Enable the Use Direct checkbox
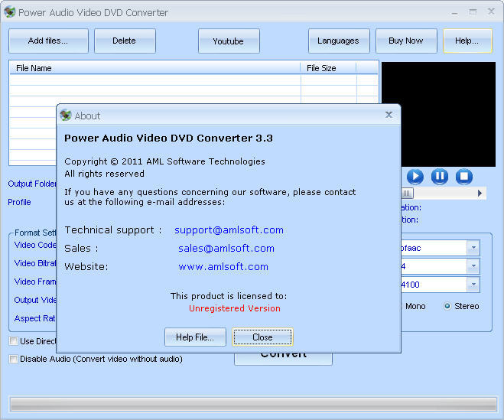The height and width of the screenshot is (420, 504). coord(14,341)
